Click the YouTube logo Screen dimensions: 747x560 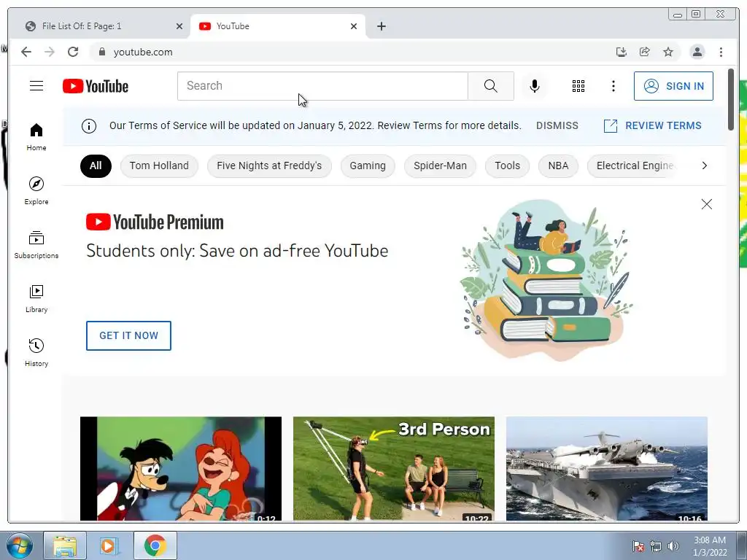(96, 86)
